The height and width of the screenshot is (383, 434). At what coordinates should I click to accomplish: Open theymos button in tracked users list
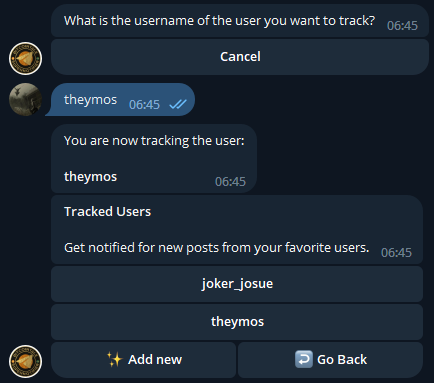coord(237,322)
